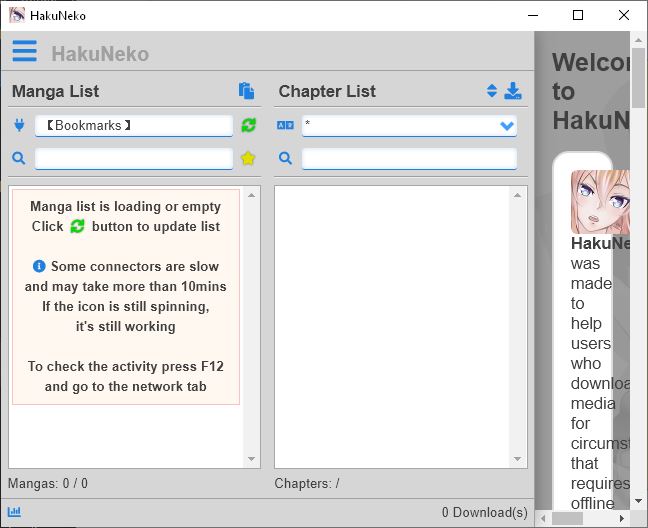Open the statistics chart icon in status bar
Screen dimensions: 648x528
pyautogui.click(x=14, y=512)
